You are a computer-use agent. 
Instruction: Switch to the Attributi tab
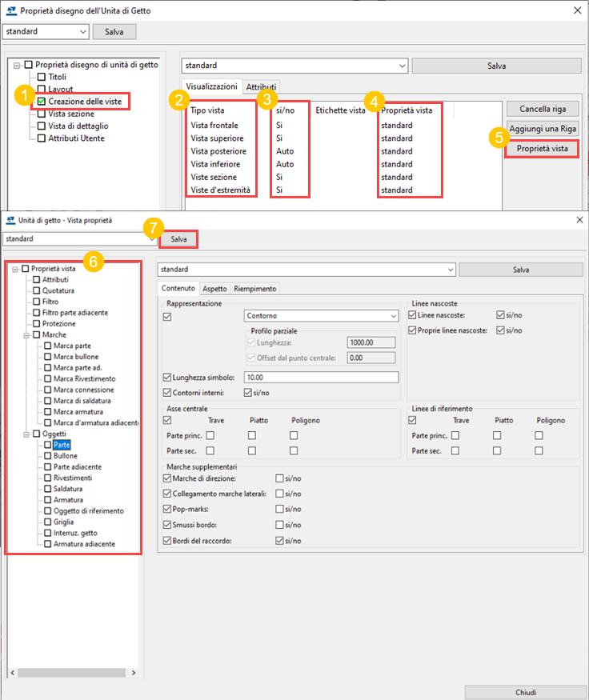[261, 87]
